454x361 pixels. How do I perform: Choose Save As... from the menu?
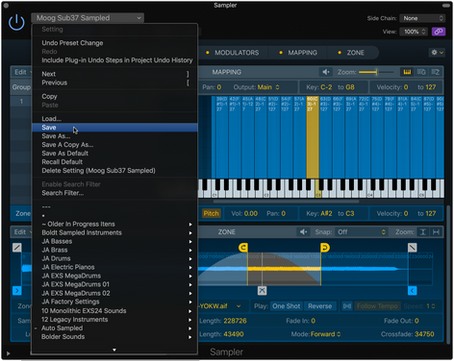coord(115,136)
